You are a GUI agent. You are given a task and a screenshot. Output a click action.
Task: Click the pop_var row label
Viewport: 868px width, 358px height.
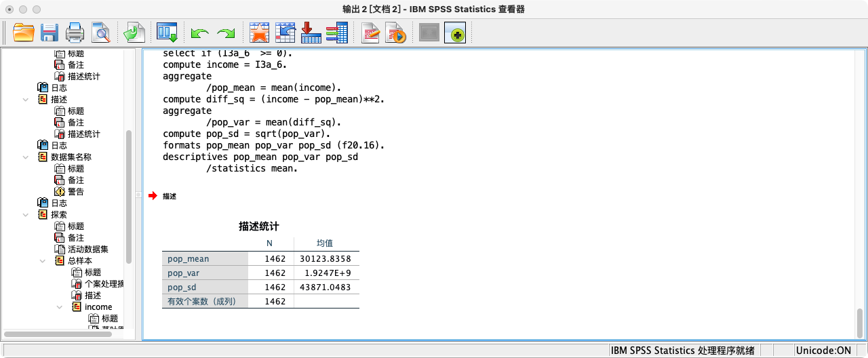tap(184, 273)
